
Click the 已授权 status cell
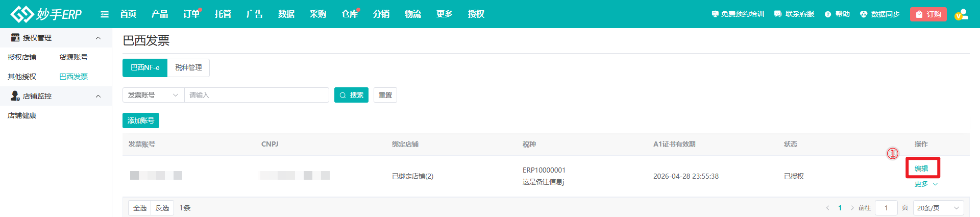pyautogui.click(x=794, y=176)
